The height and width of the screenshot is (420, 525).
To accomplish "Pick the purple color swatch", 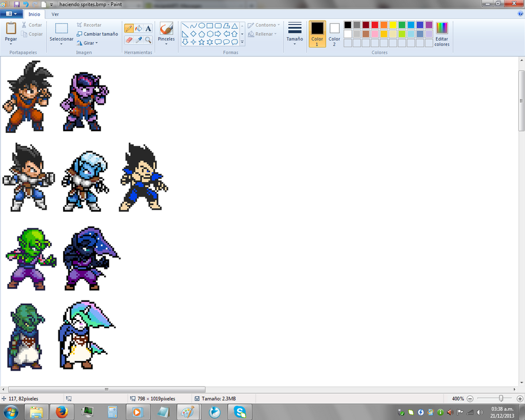I will [429, 25].
